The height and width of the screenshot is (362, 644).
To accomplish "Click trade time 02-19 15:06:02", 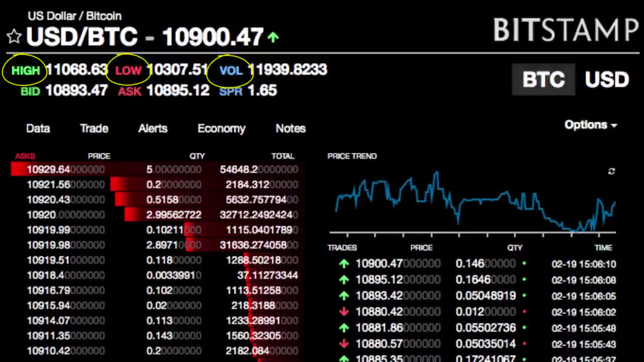I will click(x=584, y=312).
